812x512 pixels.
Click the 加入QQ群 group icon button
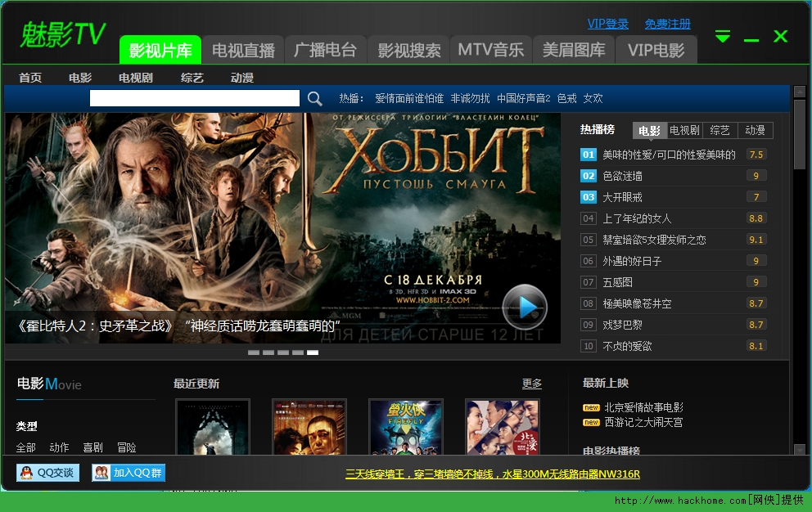click(x=129, y=473)
